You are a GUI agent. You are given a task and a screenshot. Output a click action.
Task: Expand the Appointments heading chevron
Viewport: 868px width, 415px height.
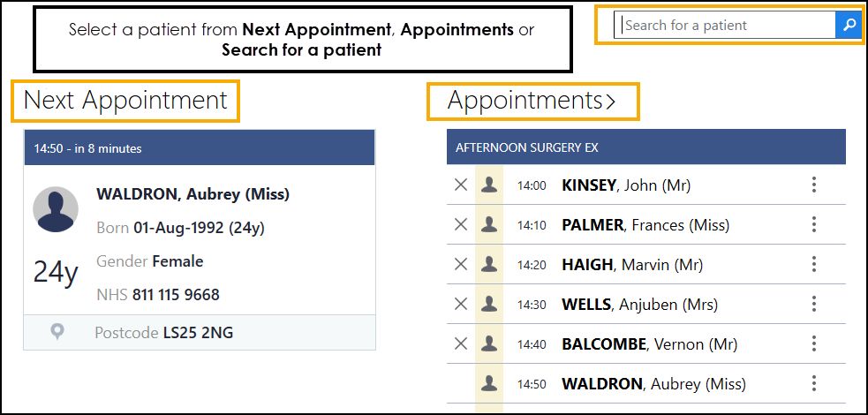[x=610, y=102]
